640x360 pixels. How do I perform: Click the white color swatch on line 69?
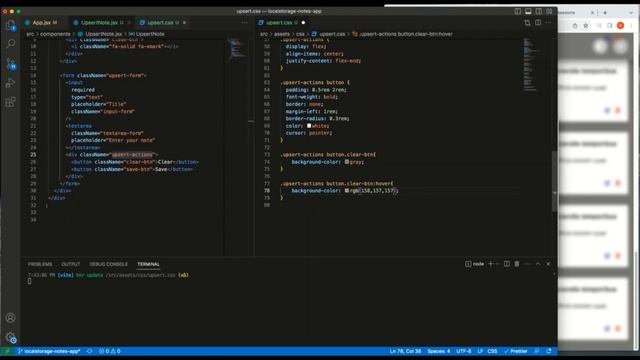(309, 126)
